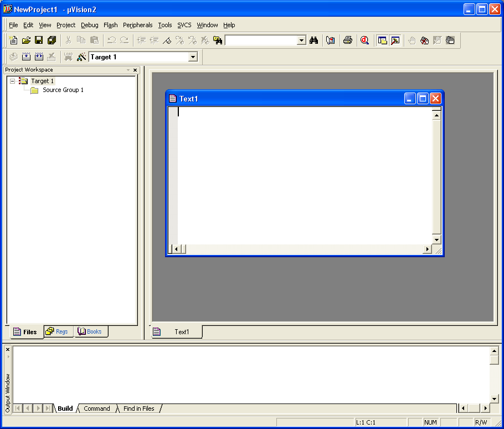504x429 pixels.
Task: Go to next bookmark icon
Action: [179, 40]
